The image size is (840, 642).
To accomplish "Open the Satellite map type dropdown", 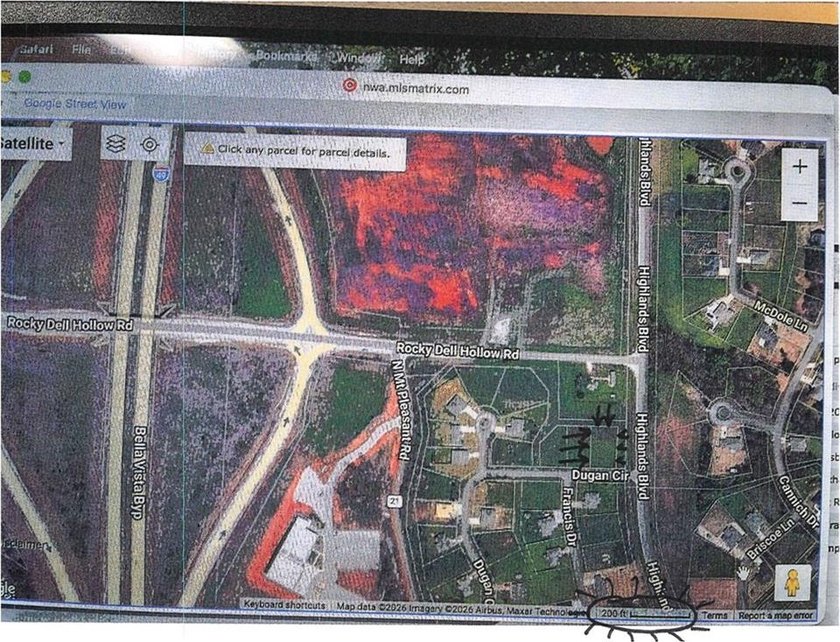I will click(x=34, y=143).
